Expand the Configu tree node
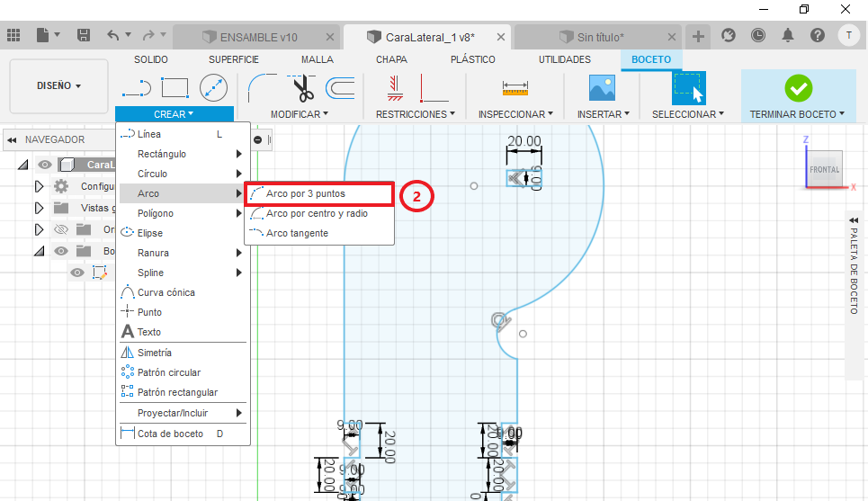The width and height of the screenshot is (868, 501). [39, 186]
